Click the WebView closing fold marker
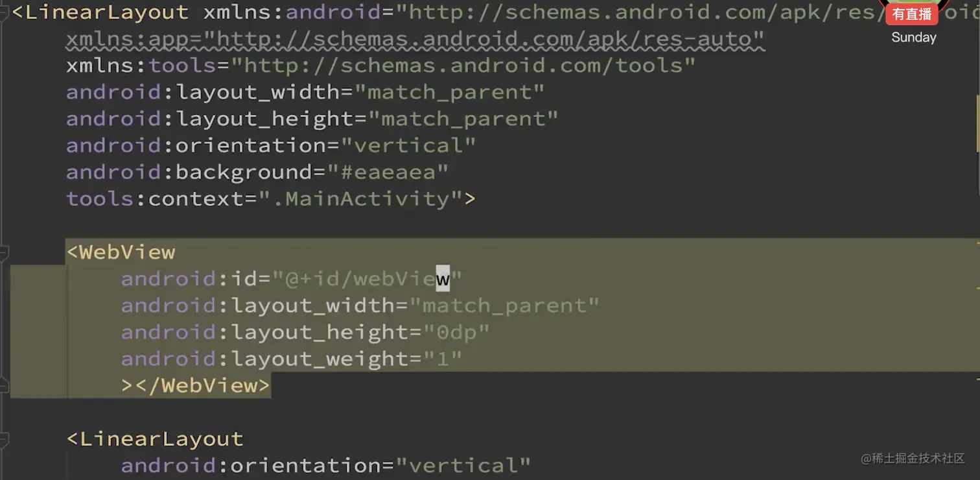Screen dimensions: 980x480 pyautogui.click(x=4, y=385)
